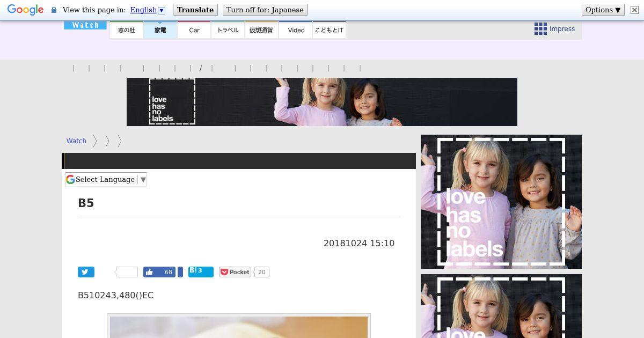Share the article on Twitter
This screenshot has width=644, height=338.
point(86,272)
